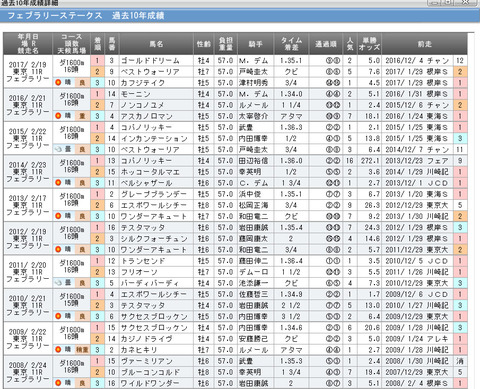This screenshot has height=389, width=480.
Task: Select the horse name ゴールドドリーム
Action: click(x=150, y=61)
